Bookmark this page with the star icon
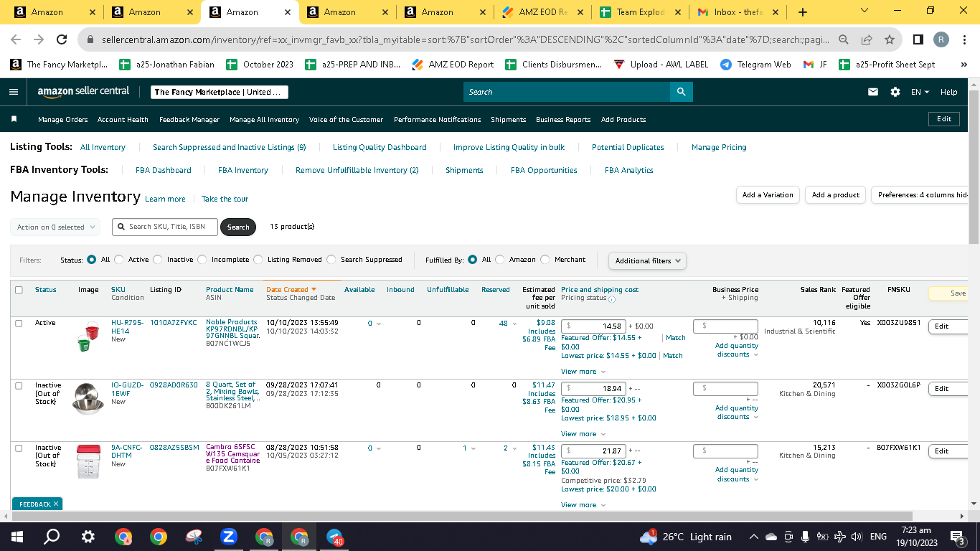The image size is (980, 551). (x=890, y=39)
